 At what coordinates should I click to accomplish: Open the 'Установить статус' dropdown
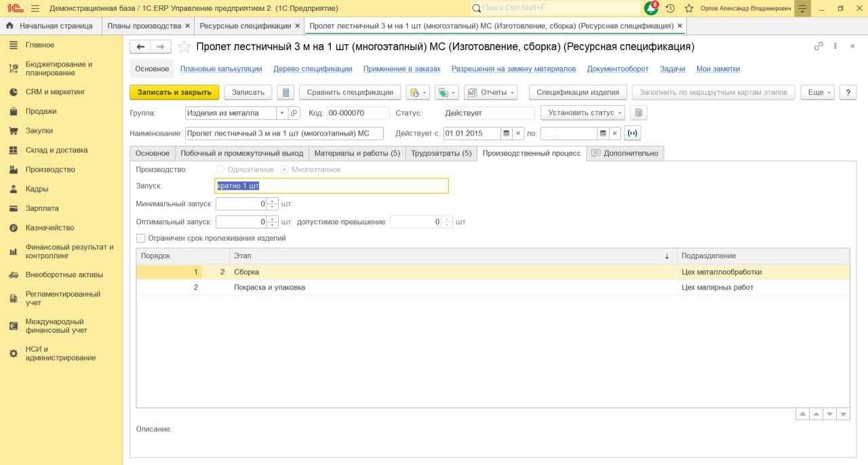(583, 113)
